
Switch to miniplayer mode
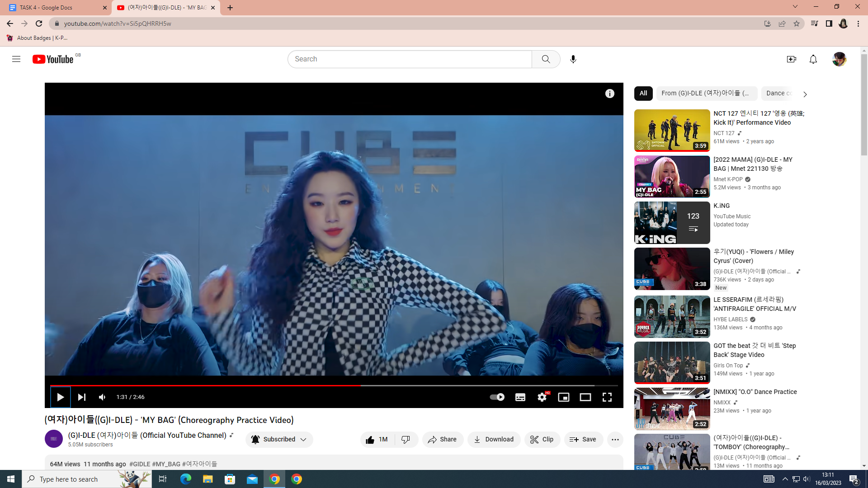564,397
